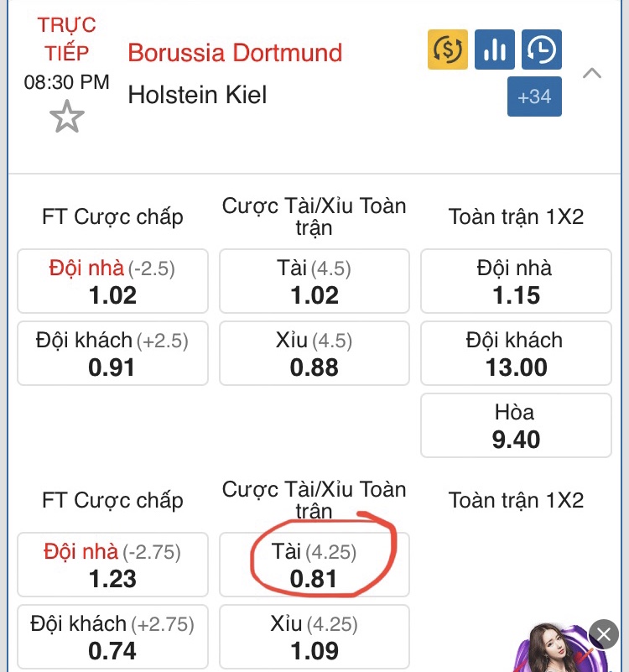The image size is (629, 672).
Task: Collapse the match card with chevron arrow
Action: [x=592, y=73]
